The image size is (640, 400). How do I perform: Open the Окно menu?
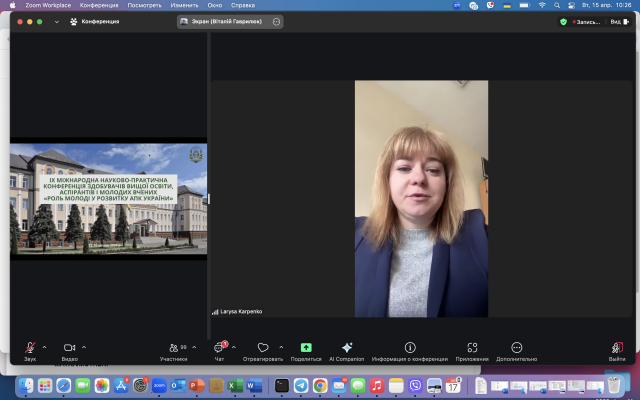[215, 5]
